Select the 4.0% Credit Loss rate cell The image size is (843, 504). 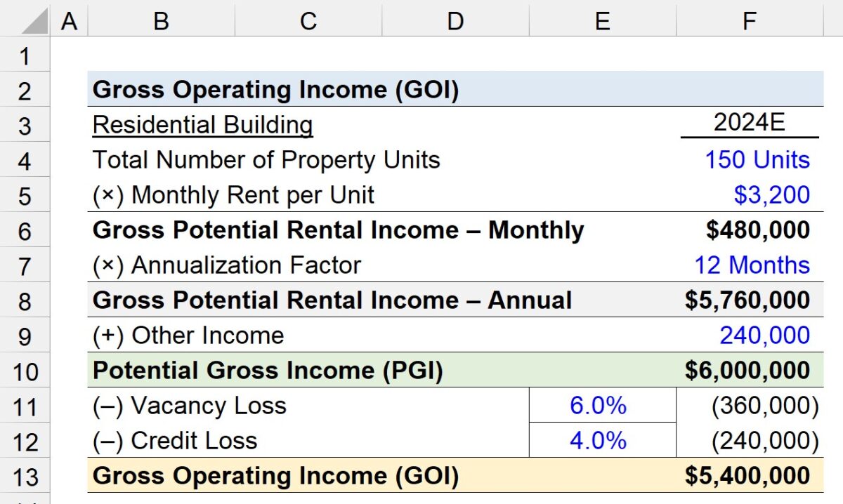tap(602, 441)
